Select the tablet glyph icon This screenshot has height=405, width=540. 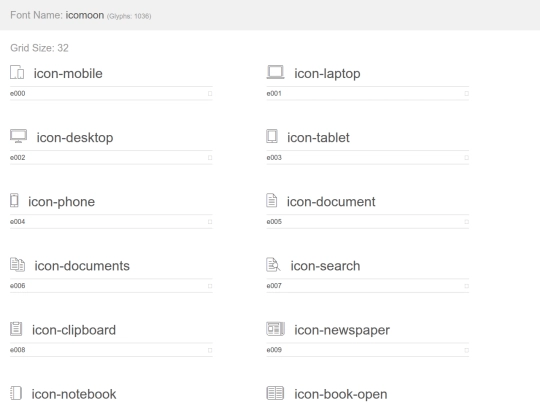[272, 136]
